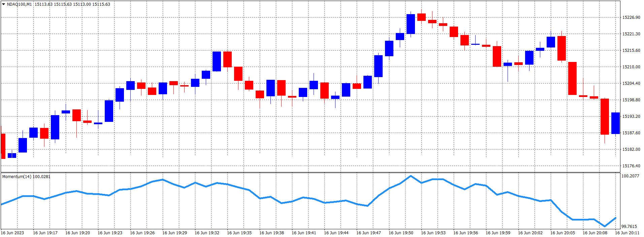This screenshot has height=237, width=644.
Task: Click the lowest trough of the momentum line
Action: click(x=605, y=226)
